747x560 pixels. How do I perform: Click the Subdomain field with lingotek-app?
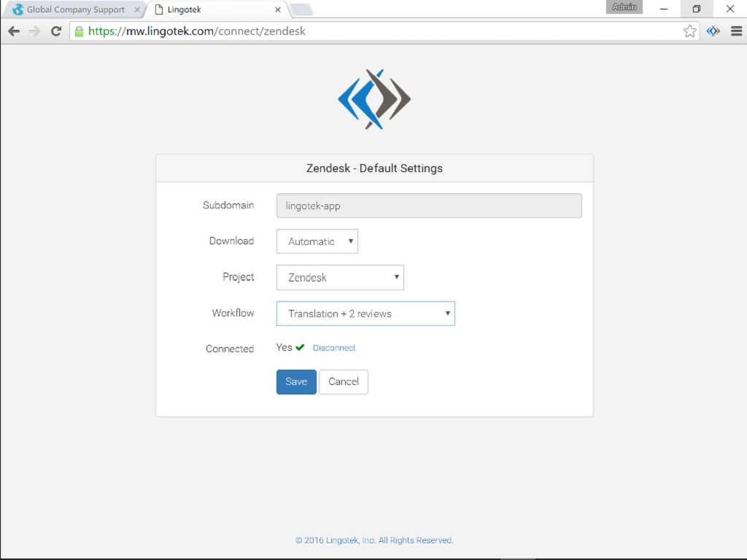click(429, 206)
